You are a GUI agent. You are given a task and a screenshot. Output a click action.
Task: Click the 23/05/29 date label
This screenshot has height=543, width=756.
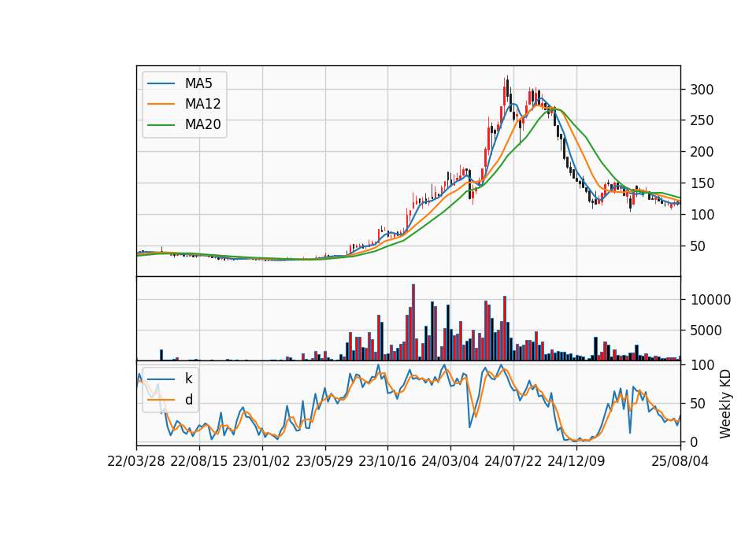point(324,461)
